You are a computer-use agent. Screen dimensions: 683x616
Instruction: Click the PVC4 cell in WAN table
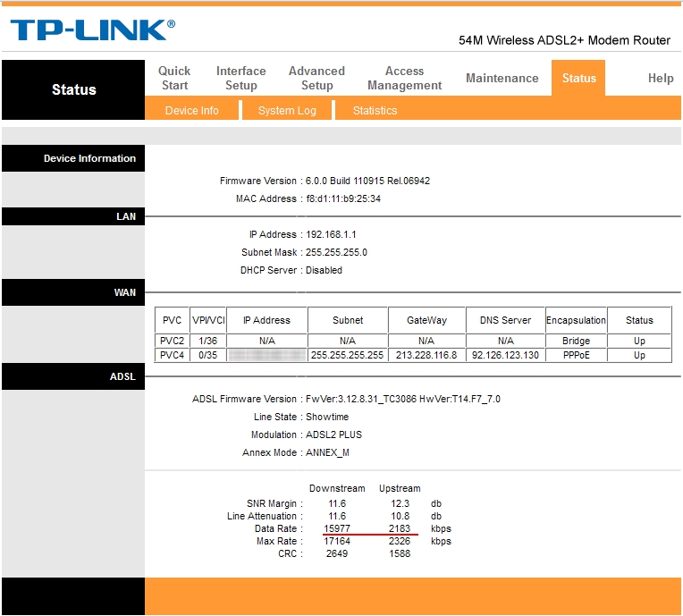tap(171, 355)
